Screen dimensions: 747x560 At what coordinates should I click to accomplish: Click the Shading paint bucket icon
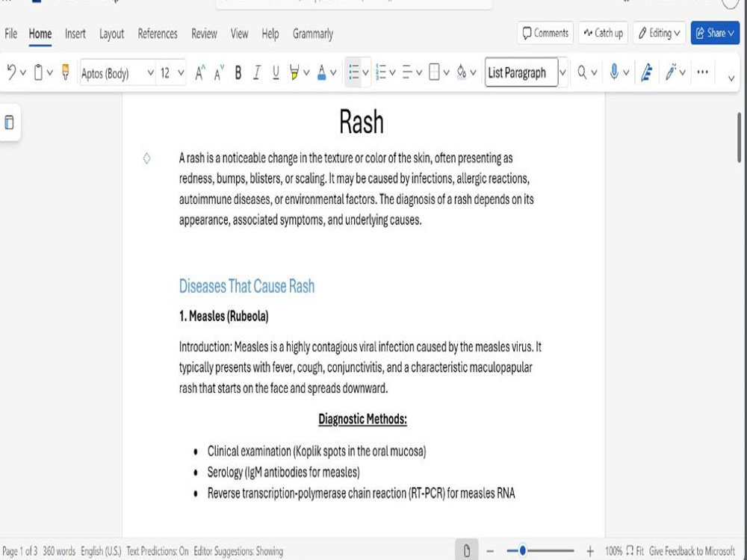click(x=461, y=72)
